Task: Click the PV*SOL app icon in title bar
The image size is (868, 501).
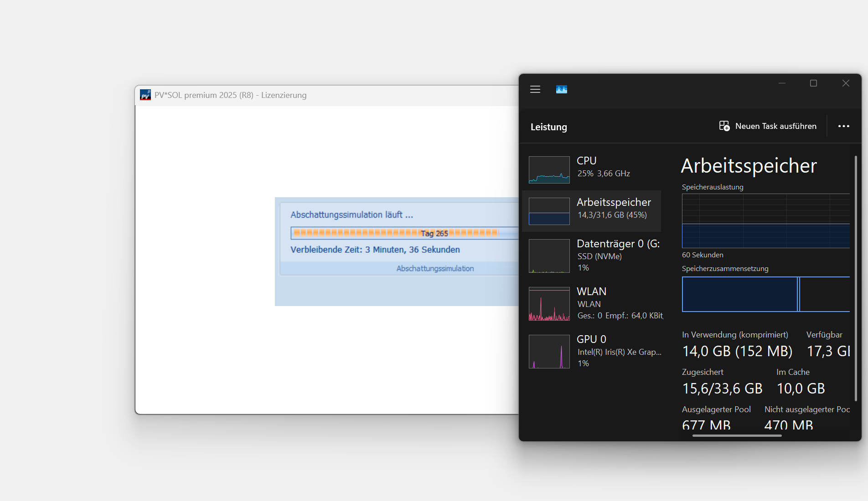Action: pyautogui.click(x=145, y=95)
